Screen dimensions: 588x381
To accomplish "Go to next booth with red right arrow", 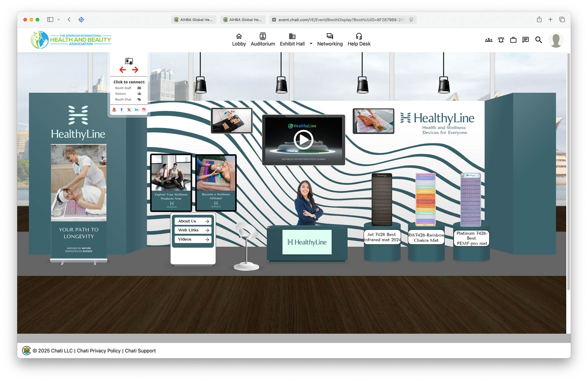I will point(135,70).
